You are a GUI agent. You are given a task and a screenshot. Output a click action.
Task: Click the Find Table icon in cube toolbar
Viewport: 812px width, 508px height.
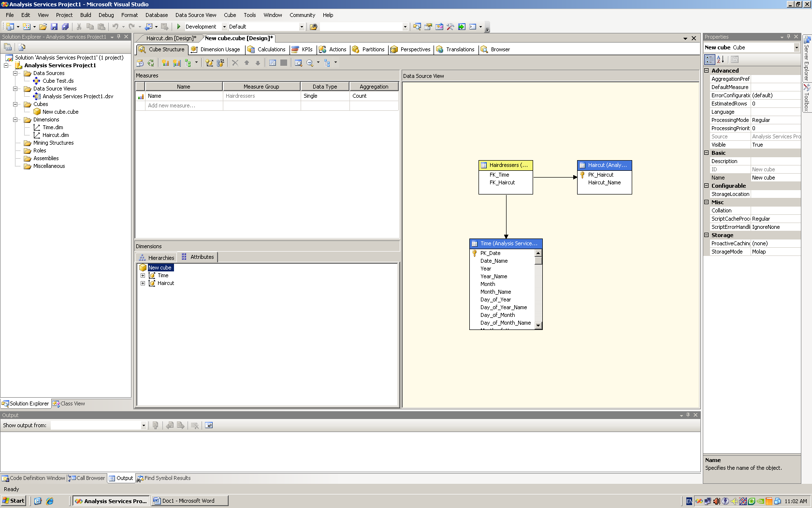click(298, 63)
